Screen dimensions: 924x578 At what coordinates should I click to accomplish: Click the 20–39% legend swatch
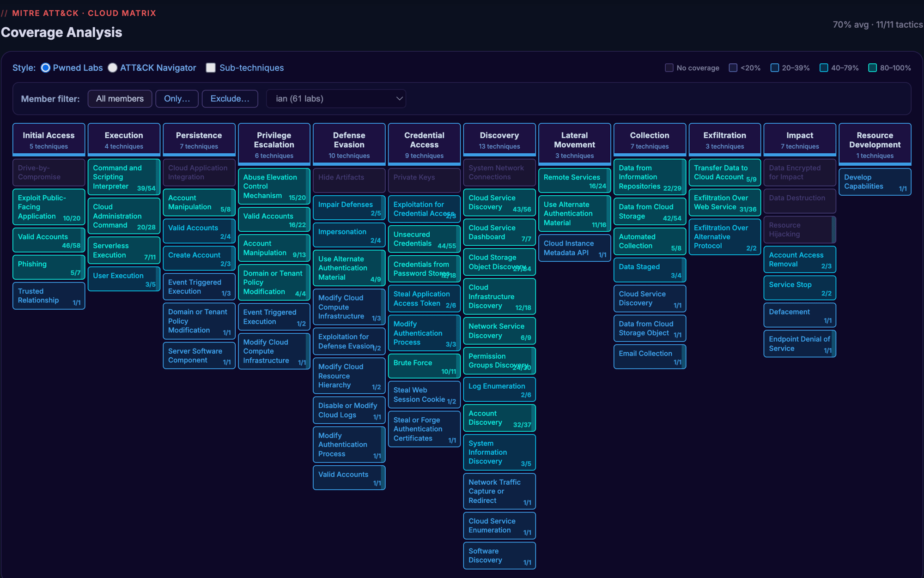click(x=775, y=68)
